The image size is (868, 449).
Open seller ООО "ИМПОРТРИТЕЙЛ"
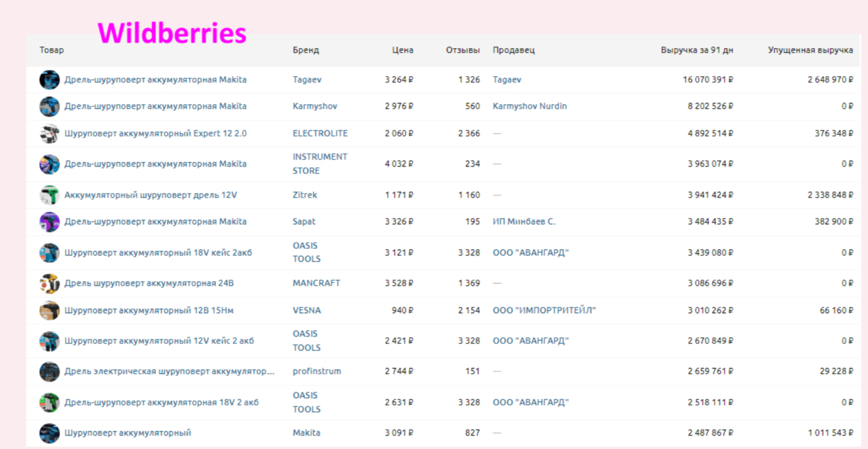(x=544, y=310)
